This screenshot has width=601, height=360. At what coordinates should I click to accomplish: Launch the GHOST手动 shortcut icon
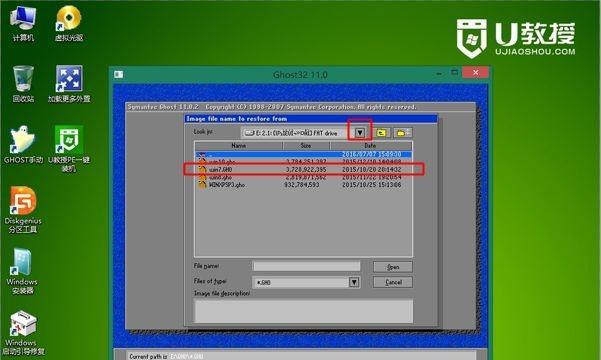point(23,145)
